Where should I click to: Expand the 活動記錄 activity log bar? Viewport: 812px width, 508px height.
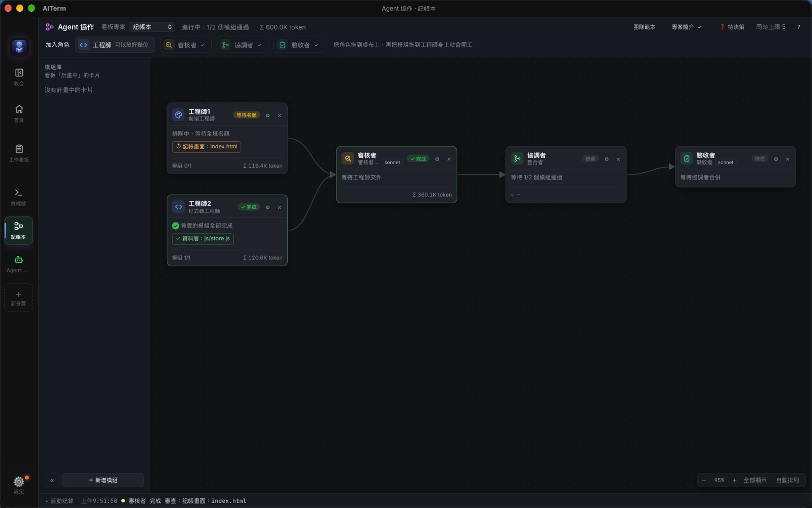click(60, 501)
